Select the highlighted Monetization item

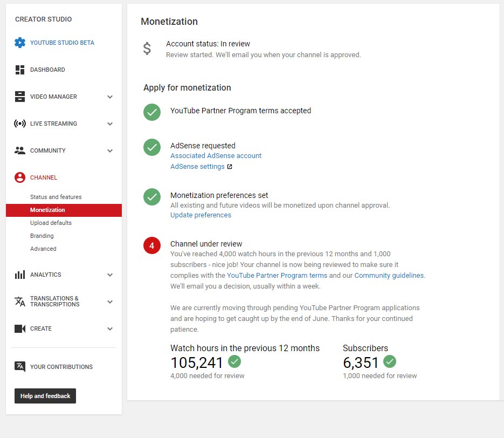(64, 210)
